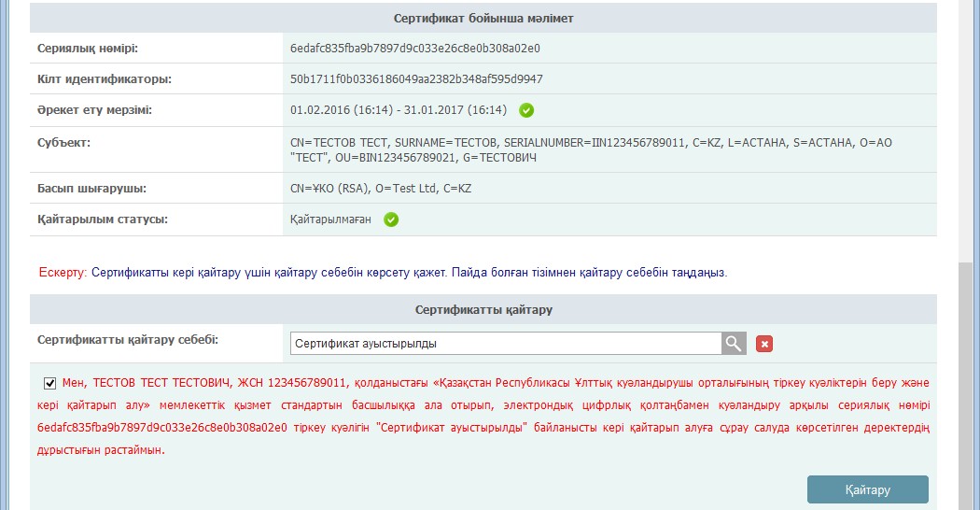
Task: Click the magnifier icon beside the revocation reason
Action: click(x=735, y=344)
